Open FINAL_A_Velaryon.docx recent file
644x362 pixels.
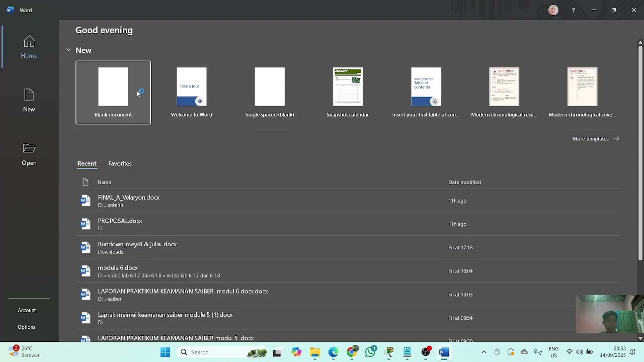(x=348, y=201)
